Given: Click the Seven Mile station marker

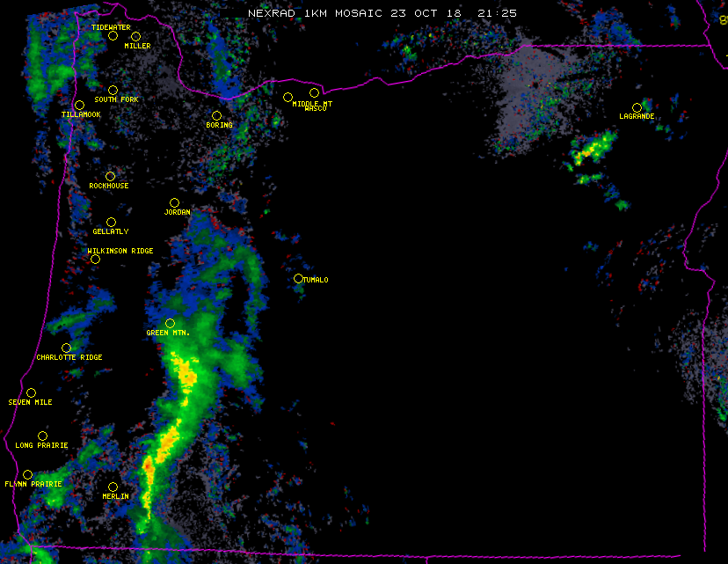Looking at the screenshot, I should (x=31, y=393).
